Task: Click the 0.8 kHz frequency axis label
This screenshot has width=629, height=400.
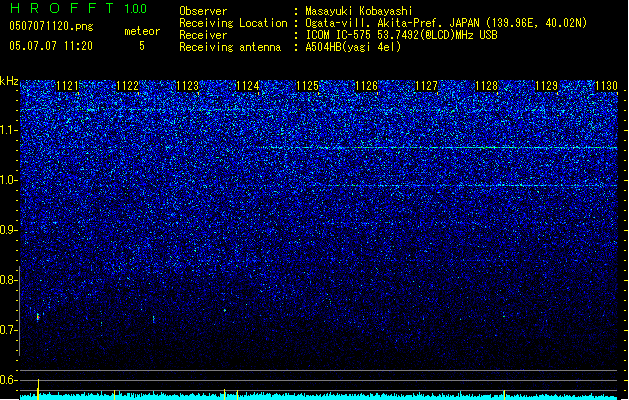Action: click(9, 280)
